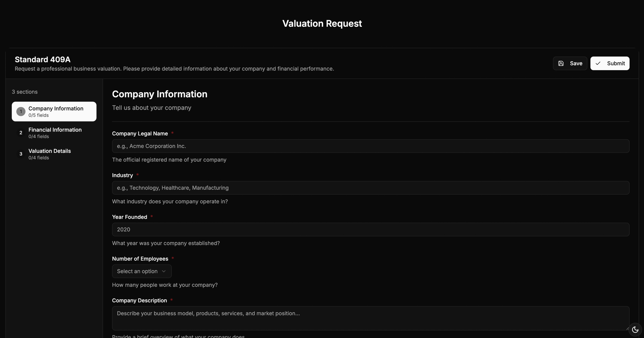
Task: Submit the valuation request
Action: tap(610, 63)
